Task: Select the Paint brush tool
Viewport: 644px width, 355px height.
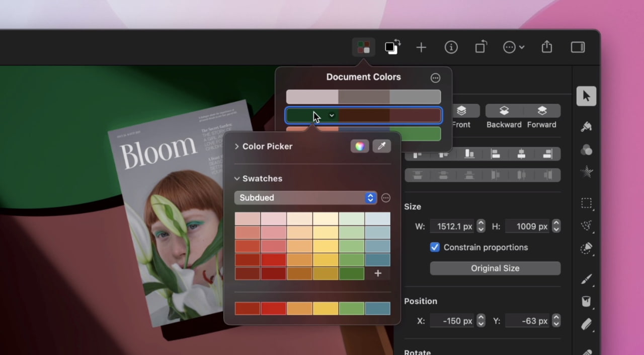Action: pyautogui.click(x=586, y=278)
